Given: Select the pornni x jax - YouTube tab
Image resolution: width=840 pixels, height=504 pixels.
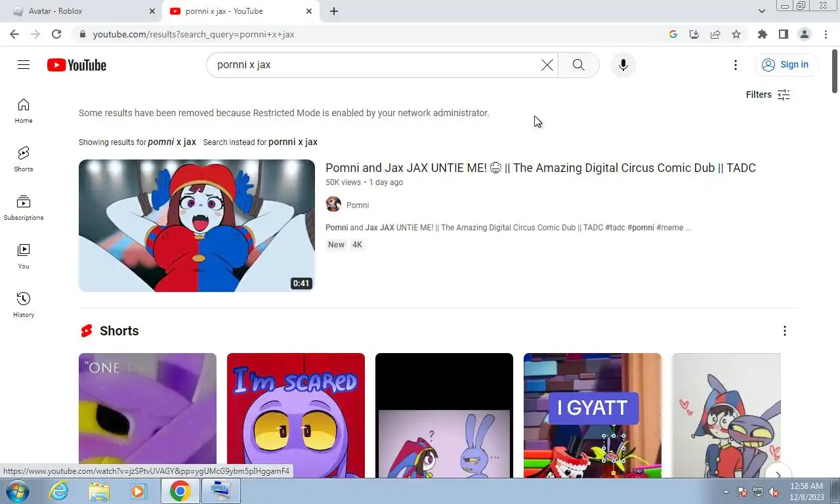Looking at the screenshot, I should pyautogui.click(x=239, y=11).
